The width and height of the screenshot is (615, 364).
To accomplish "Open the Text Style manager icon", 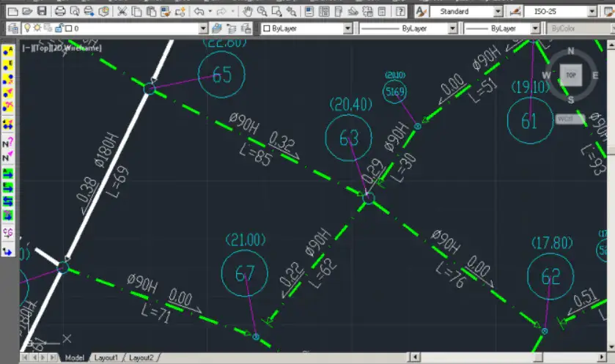I will [x=421, y=12].
